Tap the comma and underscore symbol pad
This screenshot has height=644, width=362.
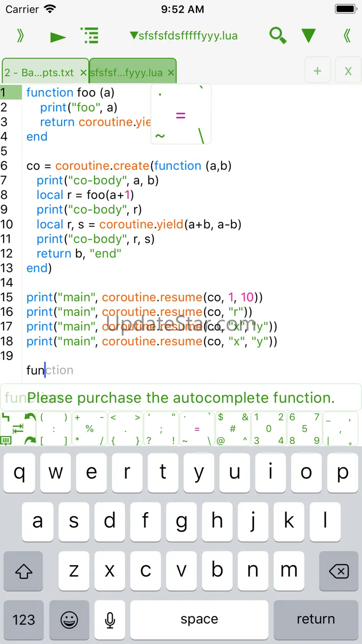point(340,429)
